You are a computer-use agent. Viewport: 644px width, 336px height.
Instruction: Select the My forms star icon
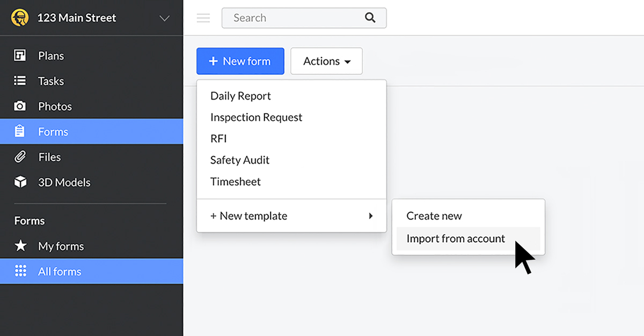(20, 246)
